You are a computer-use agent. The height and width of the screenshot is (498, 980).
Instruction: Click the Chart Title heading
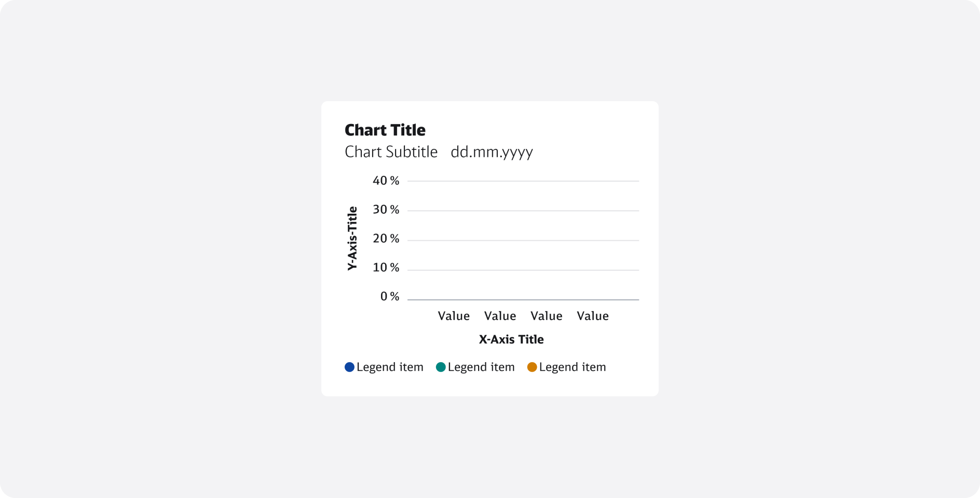click(x=385, y=130)
